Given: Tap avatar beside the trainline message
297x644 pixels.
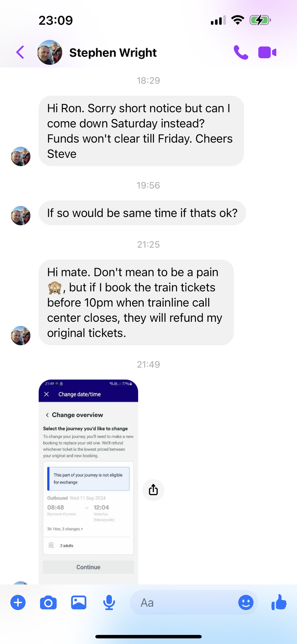Looking at the screenshot, I should pos(21,335).
